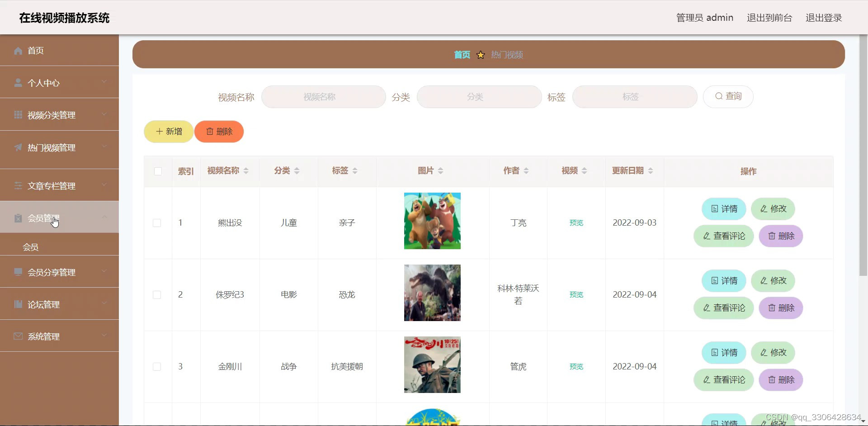Expand the 系统管理 chevron
The width and height of the screenshot is (868, 426).
[104, 336]
